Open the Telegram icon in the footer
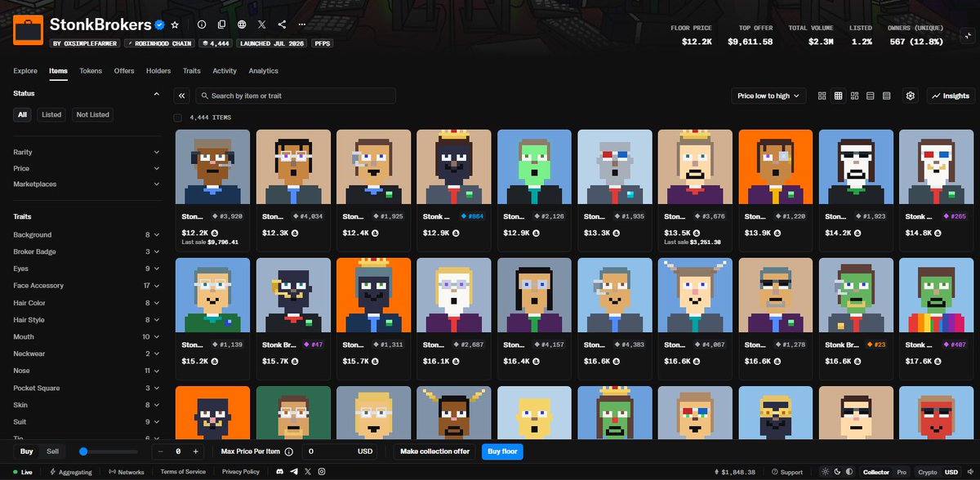 point(294,472)
